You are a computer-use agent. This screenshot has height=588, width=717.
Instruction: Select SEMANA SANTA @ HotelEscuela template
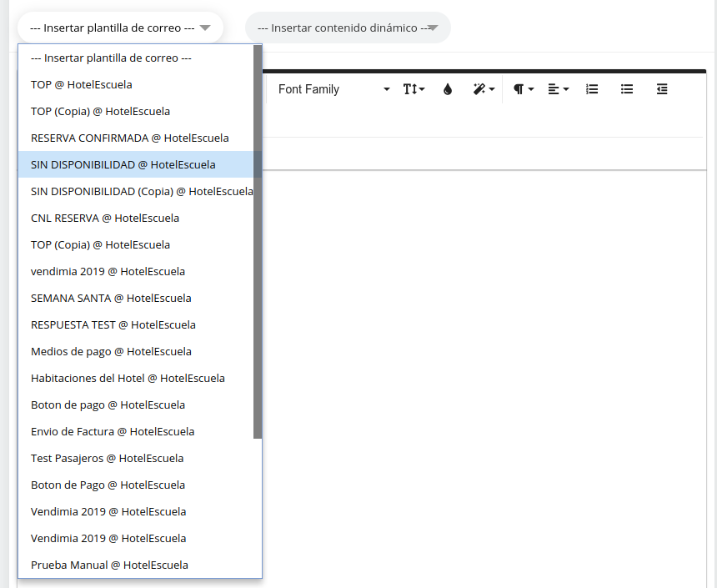click(111, 298)
